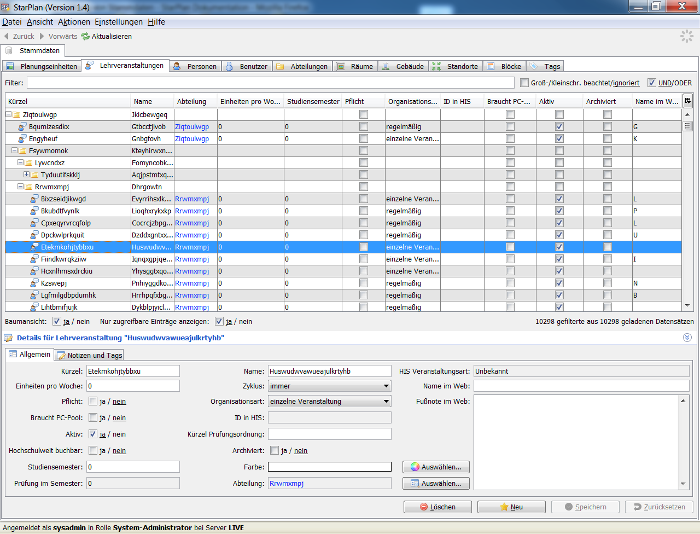Click Auswählen button next to Abteilung
700x534 pixels.
(436, 484)
